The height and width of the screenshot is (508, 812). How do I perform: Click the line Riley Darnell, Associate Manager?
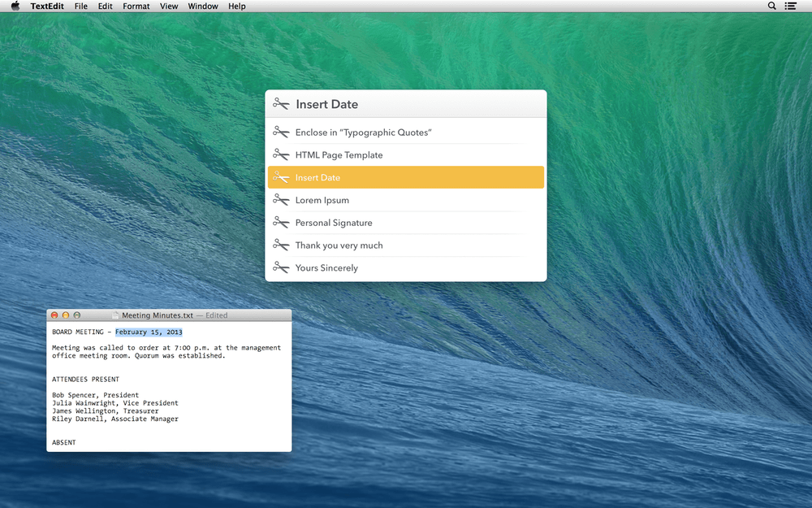pos(115,419)
